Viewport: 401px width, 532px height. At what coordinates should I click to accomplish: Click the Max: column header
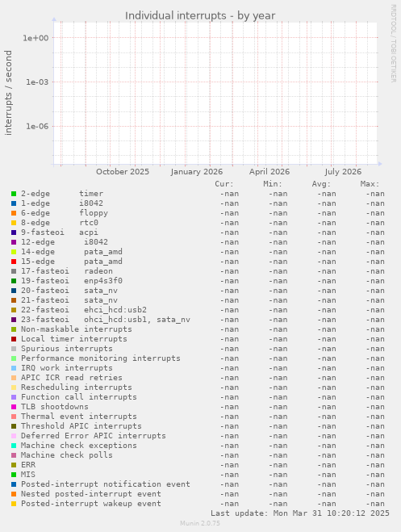click(x=370, y=184)
